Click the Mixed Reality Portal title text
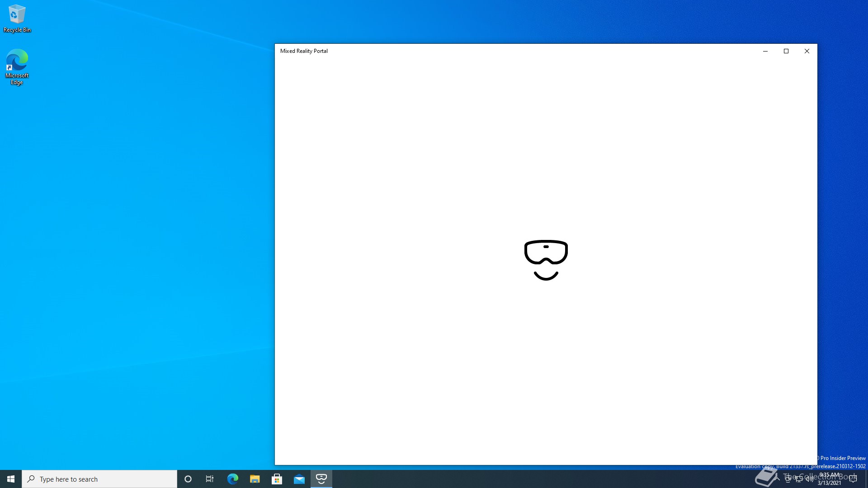The width and height of the screenshot is (868, 488). 304,51
